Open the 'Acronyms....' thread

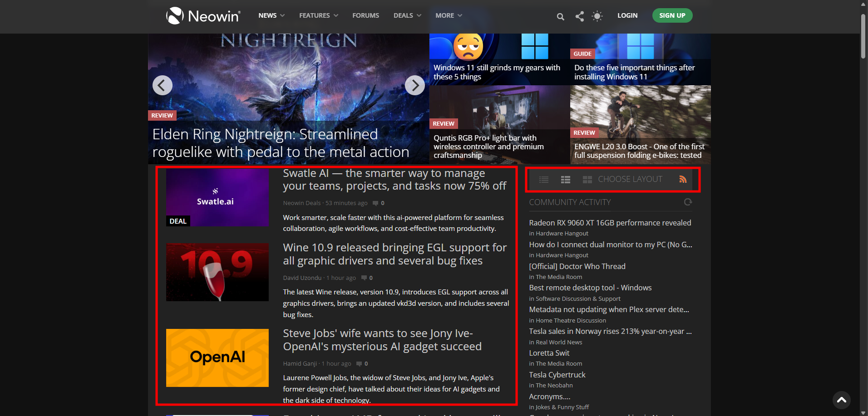click(550, 396)
